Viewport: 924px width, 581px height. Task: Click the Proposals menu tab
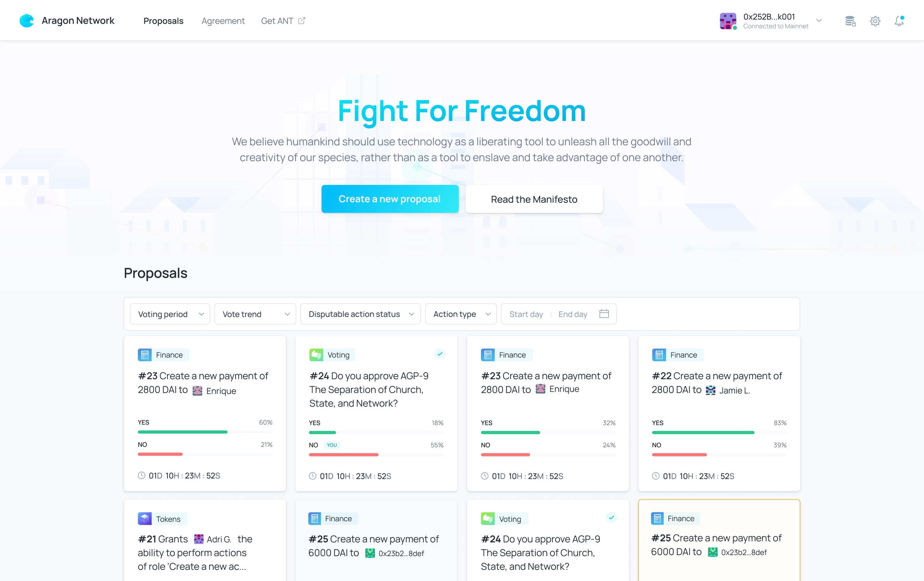(164, 20)
